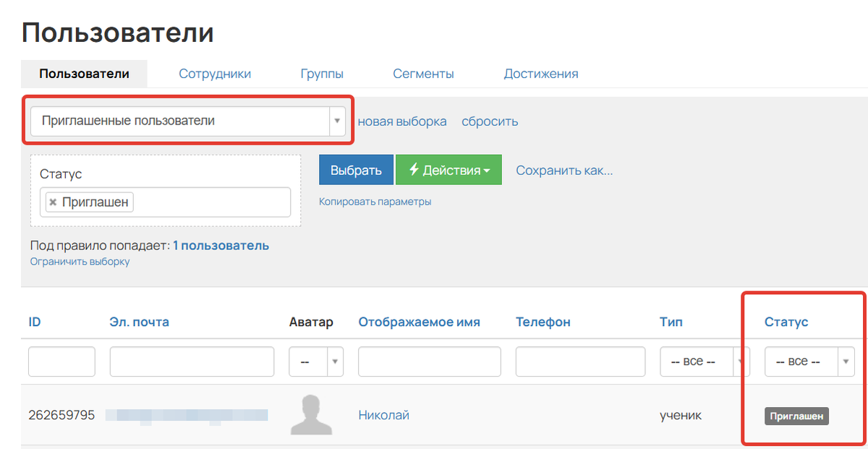This screenshot has width=868, height=449.
Task: Open the Приглашенные пользователи selection dropdown
Action: (336, 121)
